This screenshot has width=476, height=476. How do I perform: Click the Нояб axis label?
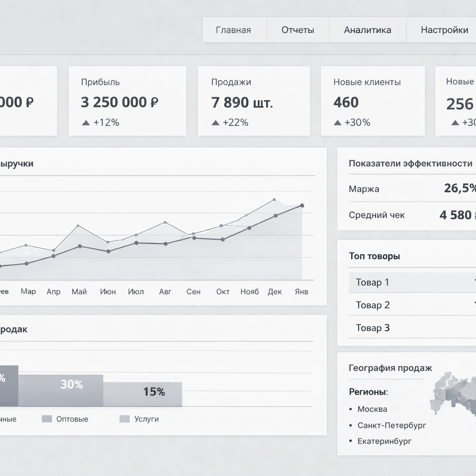click(x=250, y=292)
